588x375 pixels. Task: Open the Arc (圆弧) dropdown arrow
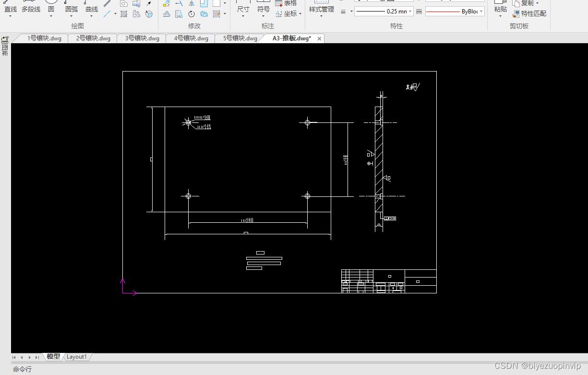point(71,16)
